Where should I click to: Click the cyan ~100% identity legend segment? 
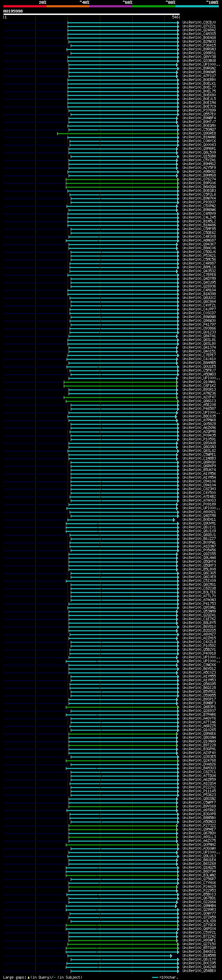click(x=197, y=6)
